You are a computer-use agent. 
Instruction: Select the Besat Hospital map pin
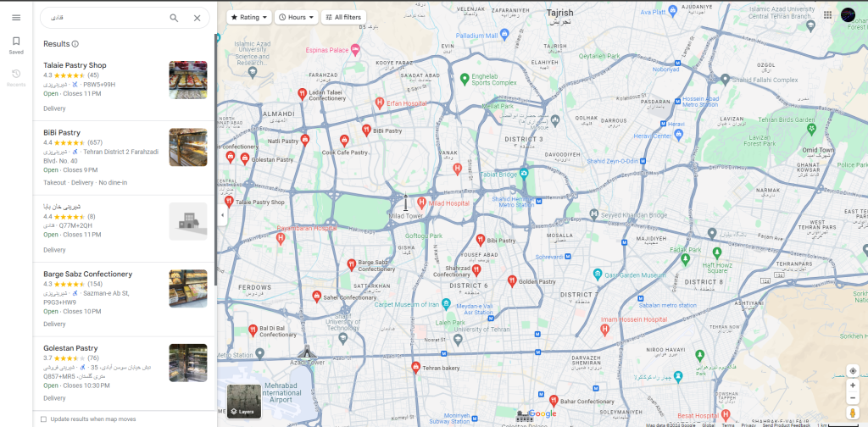pyautogui.click(x=726, y=414)
